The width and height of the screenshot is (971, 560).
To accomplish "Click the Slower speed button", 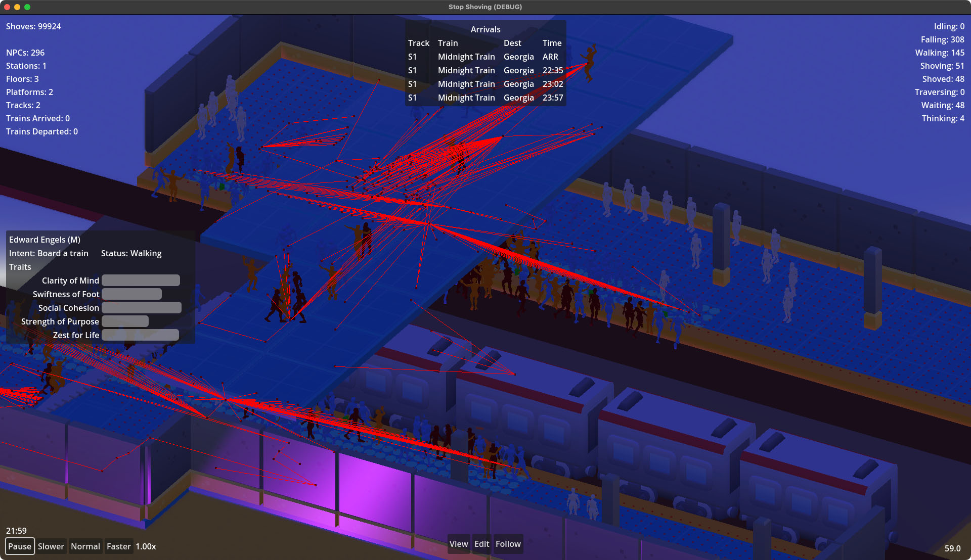I will [x=51, y=546].
